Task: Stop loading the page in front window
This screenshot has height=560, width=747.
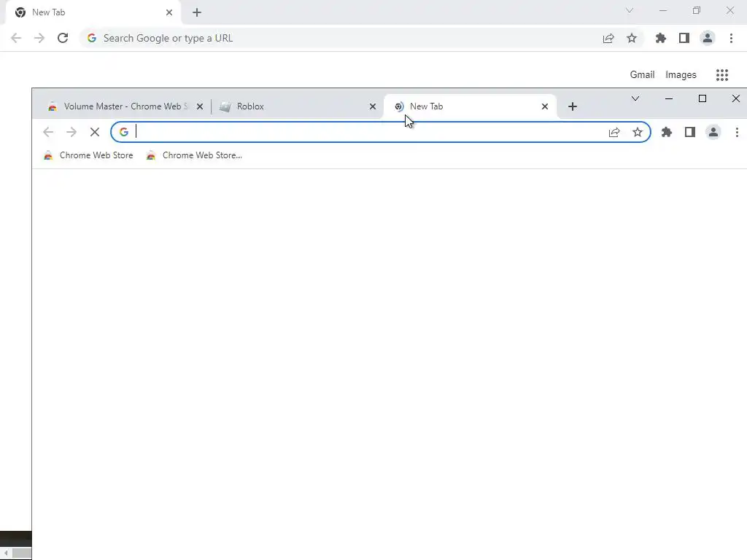Action: tap(95, 132)
